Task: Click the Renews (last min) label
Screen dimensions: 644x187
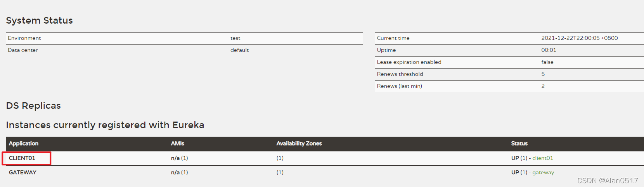Action: click(x=399, y=86)
